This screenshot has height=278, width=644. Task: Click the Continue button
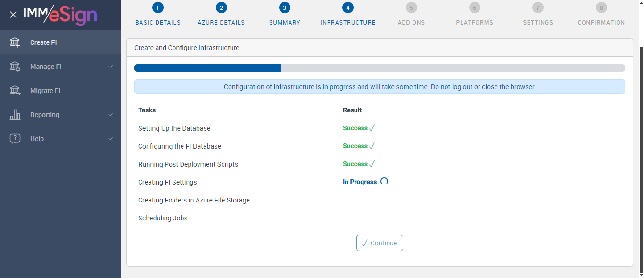[380, 243]
